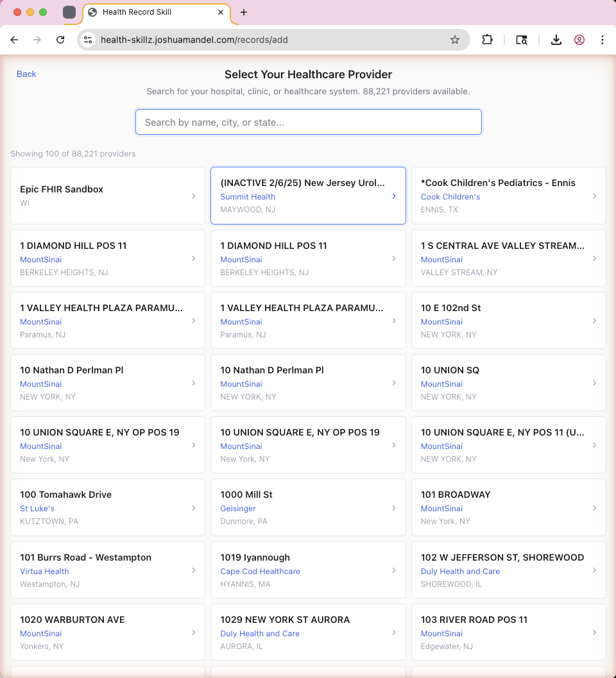616x678 pixels.
Task: Open site information icon in address bar
Action: (x=89, y=40)
